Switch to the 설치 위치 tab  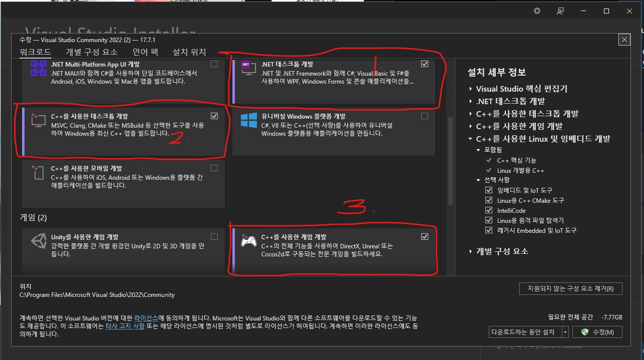tap(189, 52)
